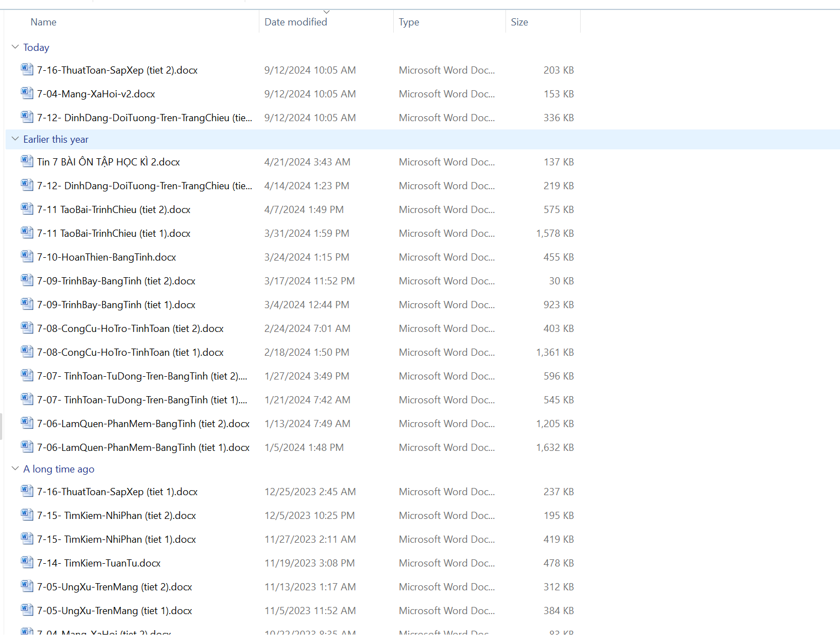Click the date 11/19/2023 3:08 PM
The image size is (840, 639).
tap(310, 563)
